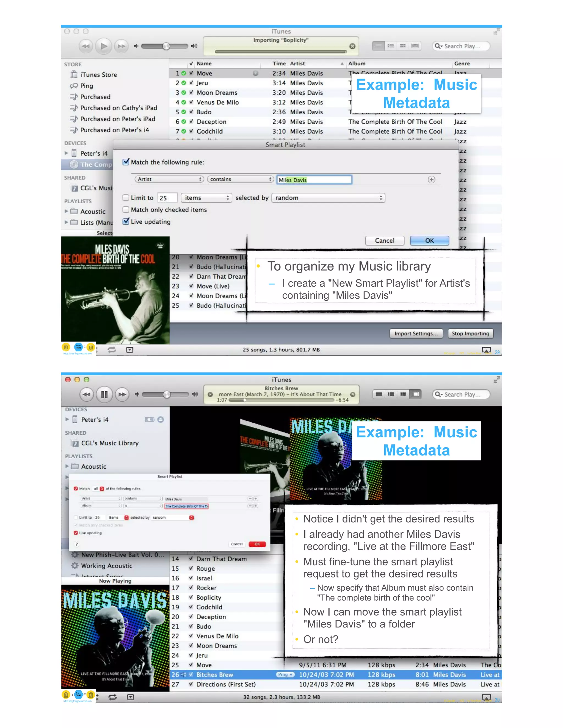This screenshot has width=563, height=728.
Task: Expand Acoustic playlist folder in top window
Action: (x=66, y=211)
